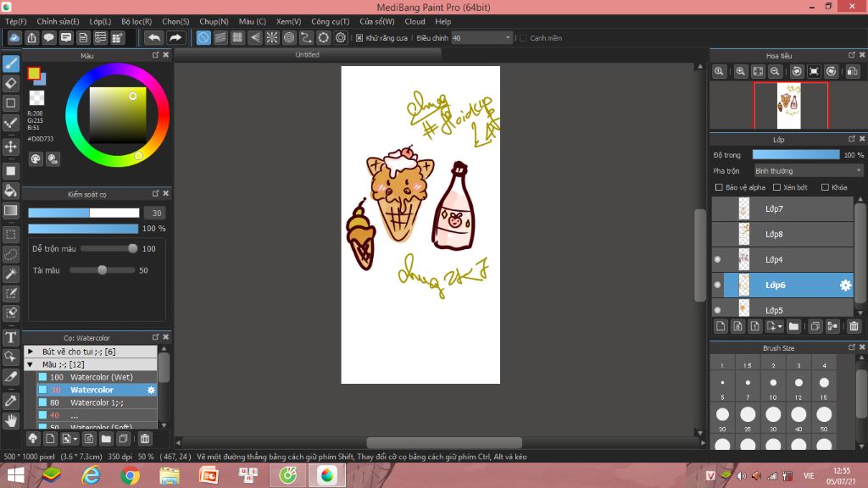Open the Điều chỉnh value dropdown
Screen dimensions: 868x488
481,38
